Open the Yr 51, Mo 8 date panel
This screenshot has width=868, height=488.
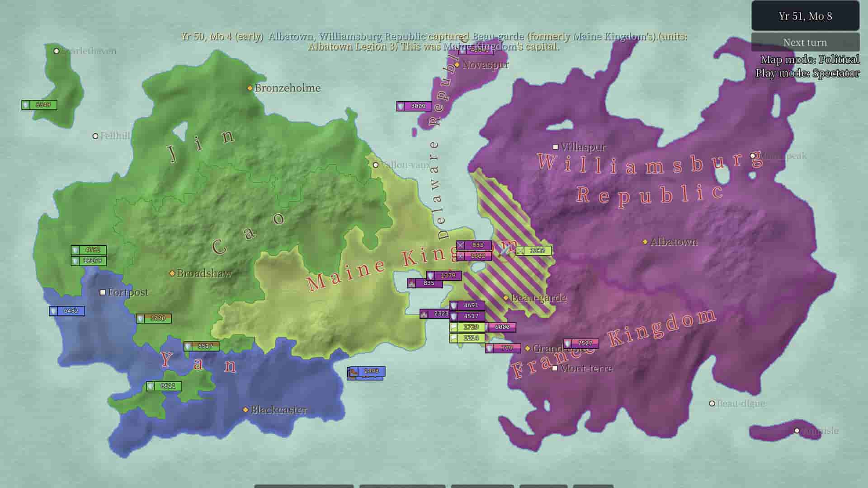pyautogui.click(x=805, y=16)
